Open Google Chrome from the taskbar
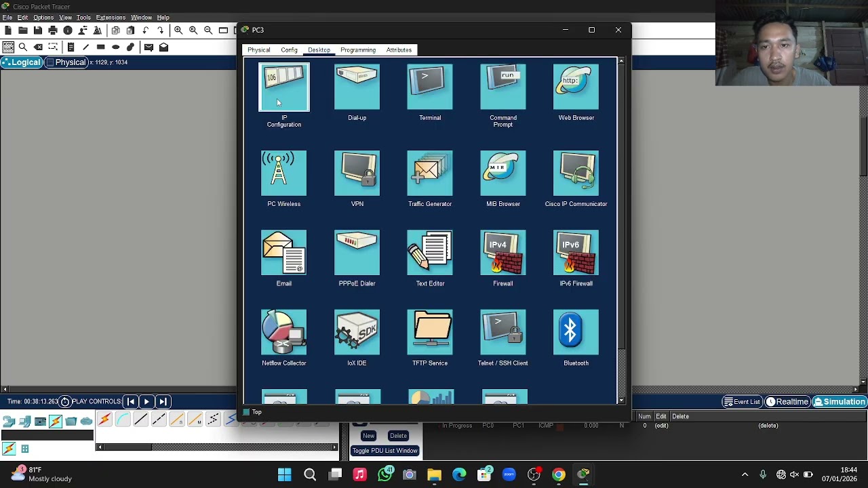 point(559,474)
